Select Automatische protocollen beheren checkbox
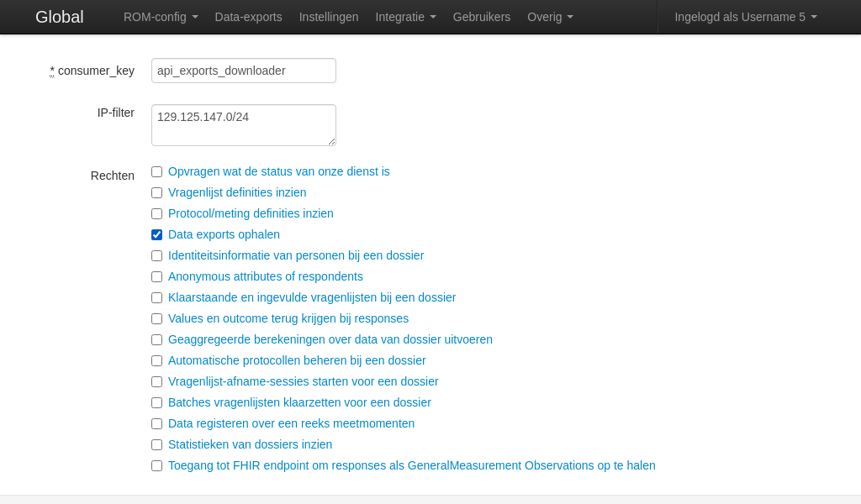861x504 pixels. [x=157, y=361]
